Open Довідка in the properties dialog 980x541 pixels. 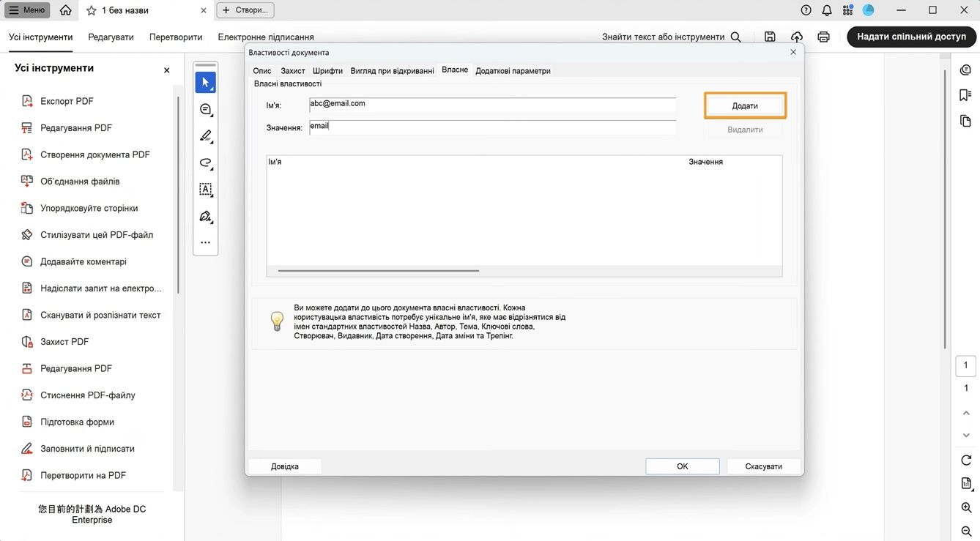point(285,466)
